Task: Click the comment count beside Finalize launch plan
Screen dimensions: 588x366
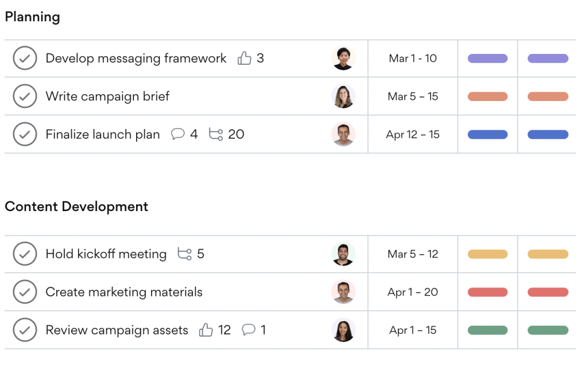Action: click(x=194, y=134)
